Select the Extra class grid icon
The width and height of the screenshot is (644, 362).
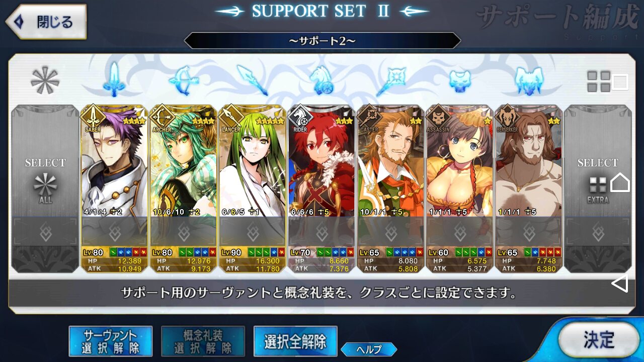[x=599, y=81]
